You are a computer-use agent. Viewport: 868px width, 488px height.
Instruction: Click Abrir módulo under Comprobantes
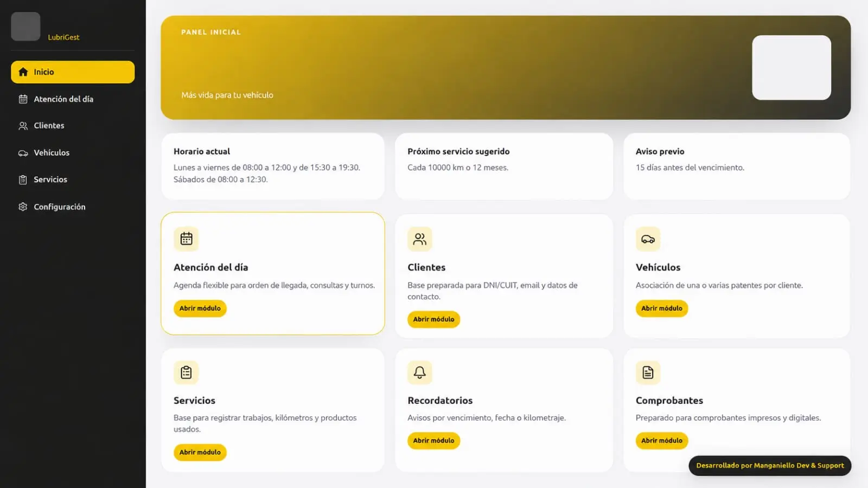662,440
